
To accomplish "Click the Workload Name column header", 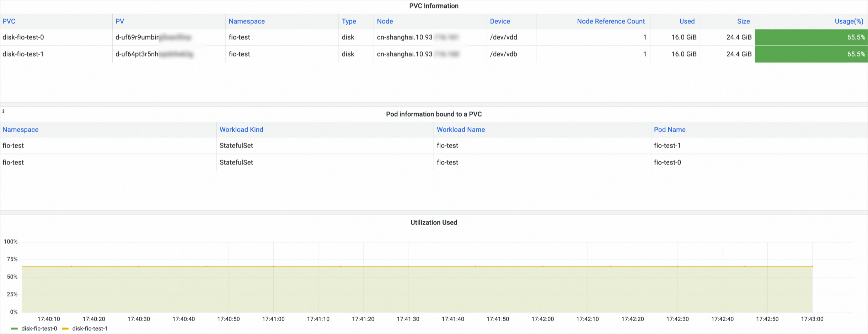I will tap(461, 130).
